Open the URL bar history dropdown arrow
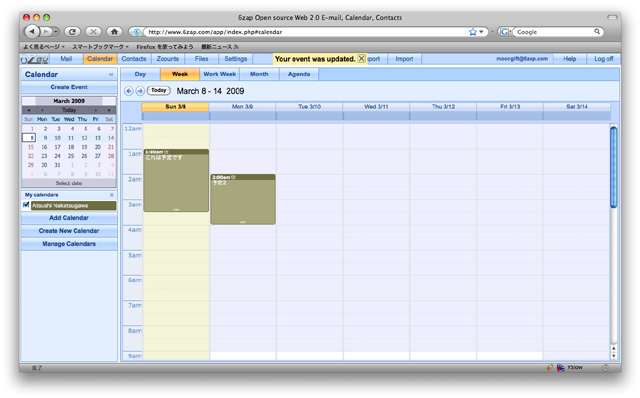The image size is (640, 398). point(482,32)
